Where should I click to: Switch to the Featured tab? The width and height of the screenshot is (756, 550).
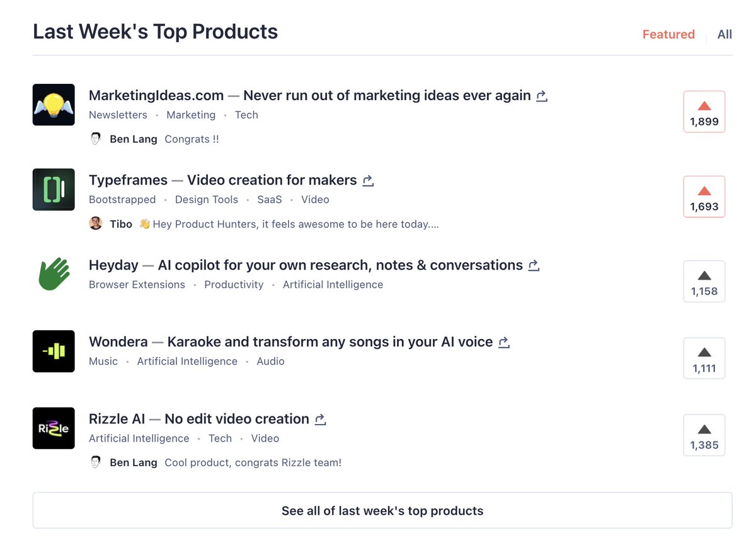[x=668, y=35]
